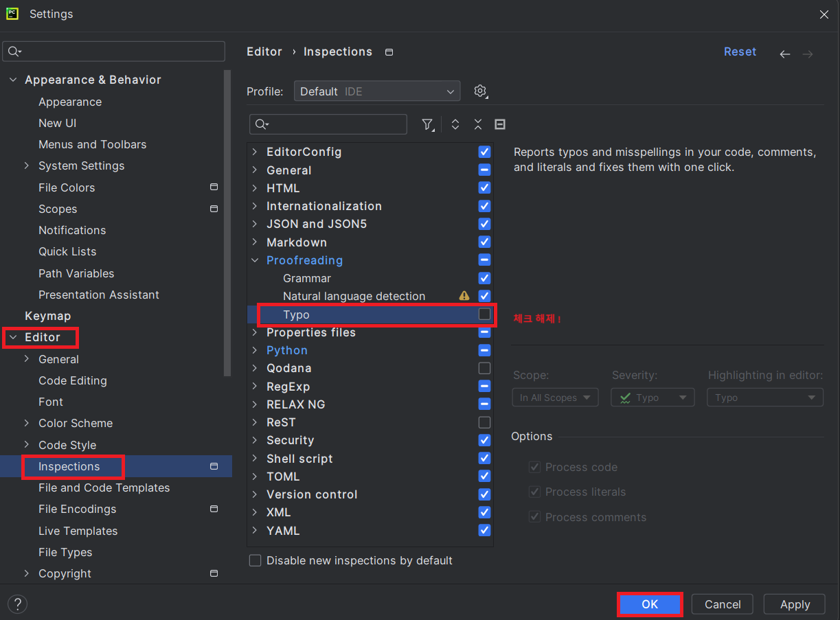The width and height of the screenshot is (840, 620).
Task: Toggle the Security inspections checkbox
Action: click(x=484, y=440)
